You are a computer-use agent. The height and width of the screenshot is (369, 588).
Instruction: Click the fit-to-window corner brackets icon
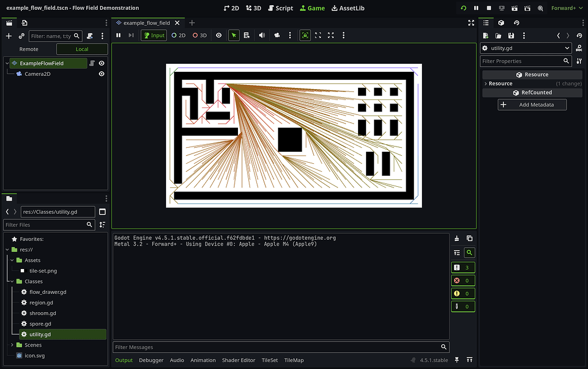(318, 35)
